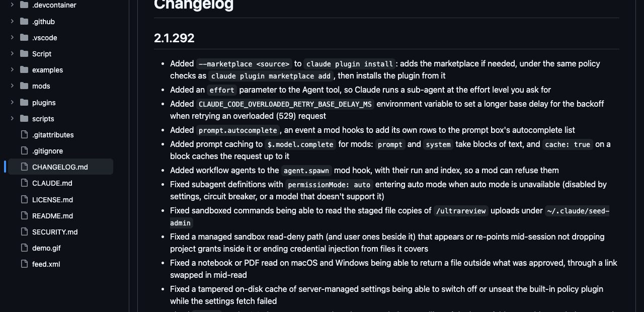Expand the .vscode folder chevron
This screenshot has width=644, height=312.
[x=12, y=38]
